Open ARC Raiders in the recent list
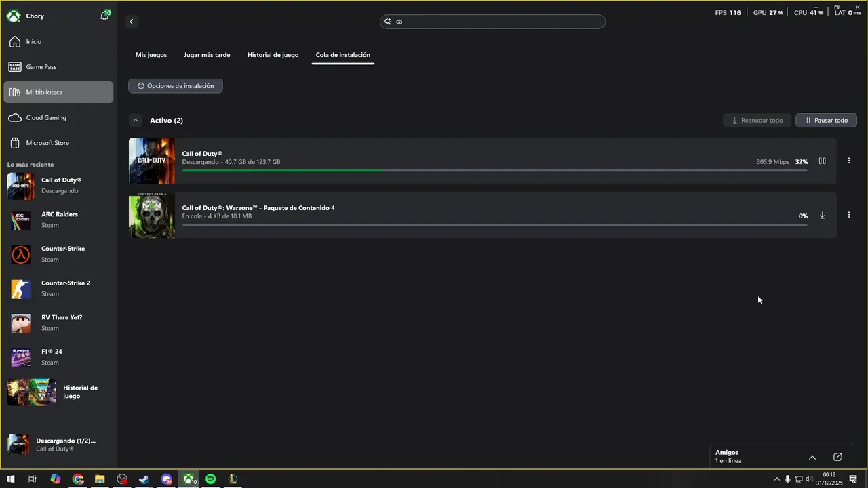The width and height of the screenshot is (868, 488). 58,220
